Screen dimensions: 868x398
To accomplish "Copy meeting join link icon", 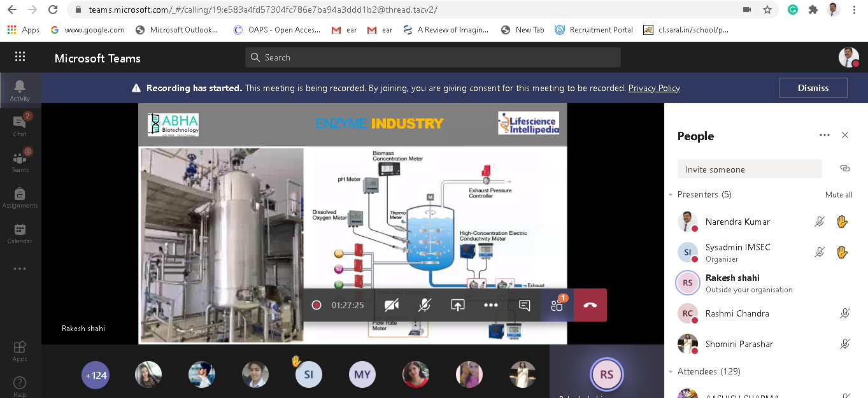I will (x=845, y=169).
